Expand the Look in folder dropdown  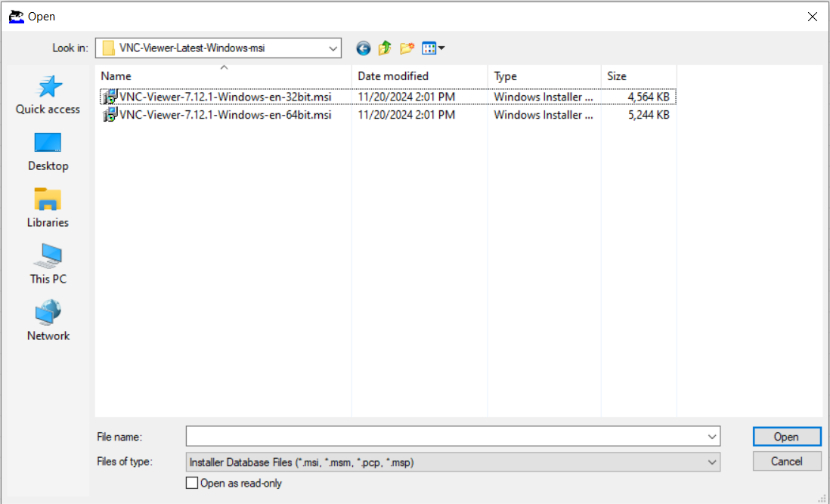[x=333, y=48]
